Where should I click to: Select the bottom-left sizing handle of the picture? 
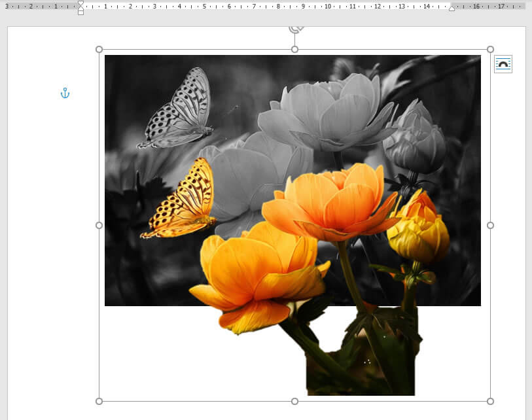(99, 401)
